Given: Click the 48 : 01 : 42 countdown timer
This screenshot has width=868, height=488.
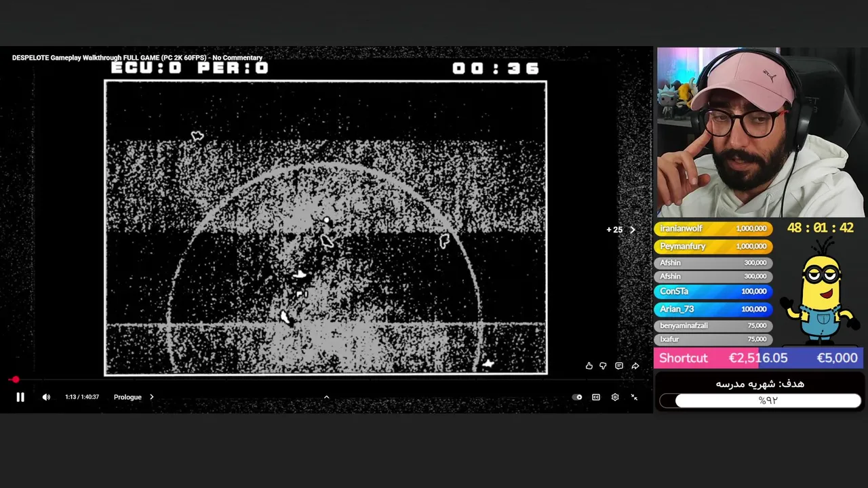Looking at the screenshot, I should click(x=820, y=228).
